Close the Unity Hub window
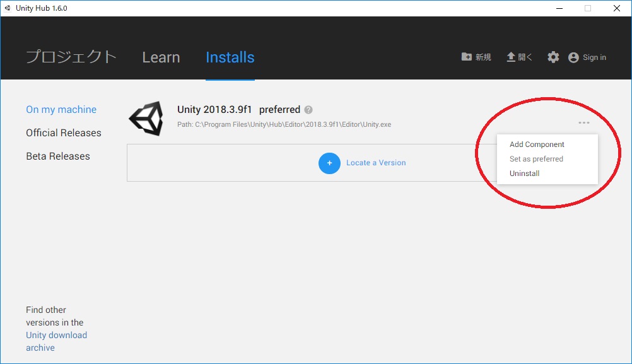The image size is (632, 364). (x=617, y=8)
